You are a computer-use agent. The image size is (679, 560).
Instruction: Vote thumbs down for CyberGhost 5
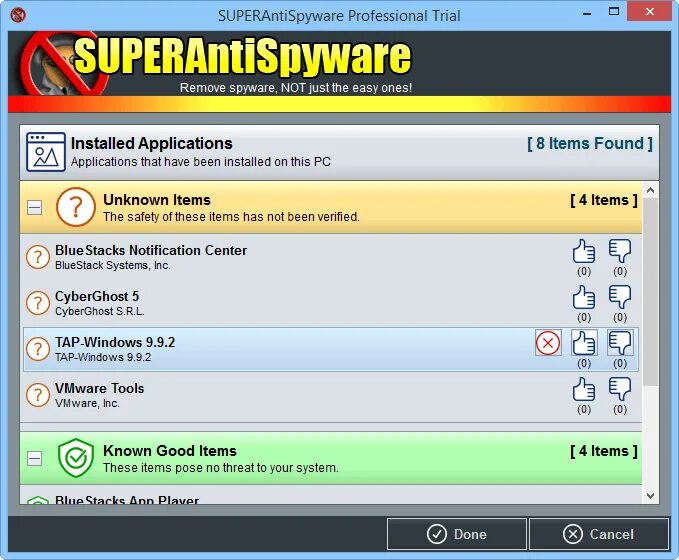click(x=620, y=297)
